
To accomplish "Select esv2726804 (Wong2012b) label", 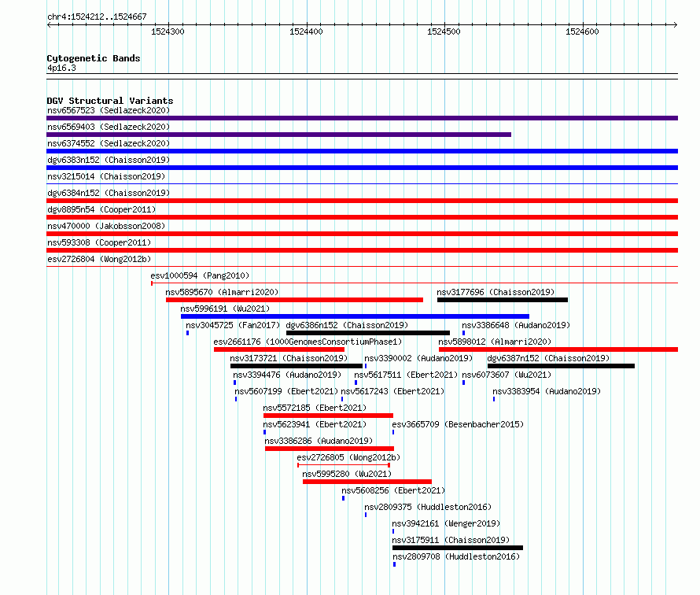I will pos(99,259).
